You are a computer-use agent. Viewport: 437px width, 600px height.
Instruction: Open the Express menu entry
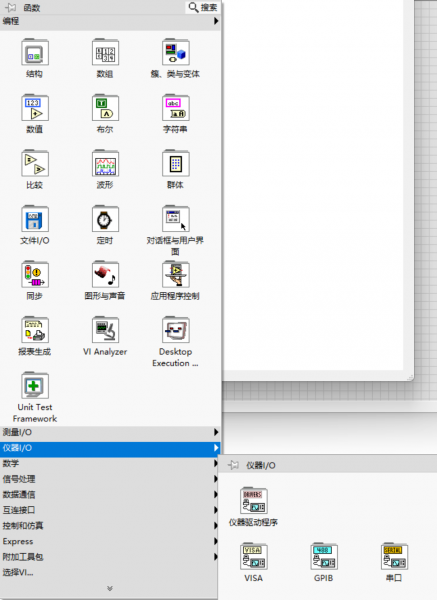point(110,541)
